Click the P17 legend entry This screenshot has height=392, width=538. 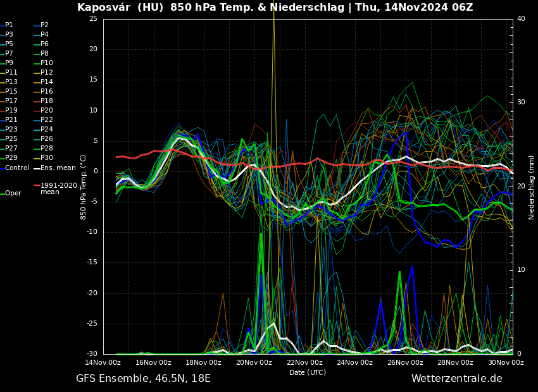click(x=11, y=101)
